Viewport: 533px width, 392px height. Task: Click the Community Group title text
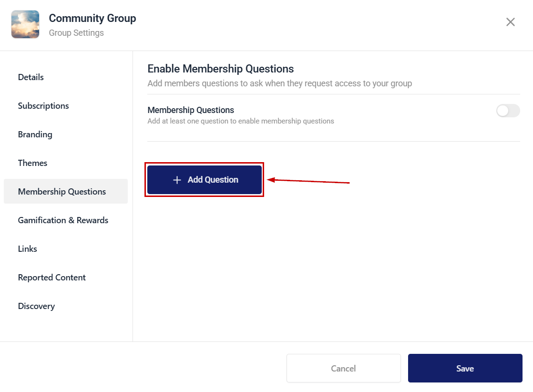pyautogui.click(x=92, y=18)
